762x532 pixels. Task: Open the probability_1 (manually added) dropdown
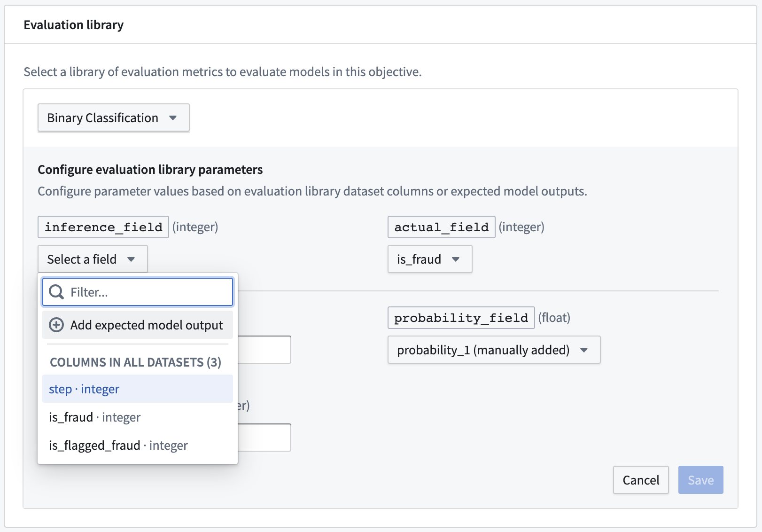(494, 350)
